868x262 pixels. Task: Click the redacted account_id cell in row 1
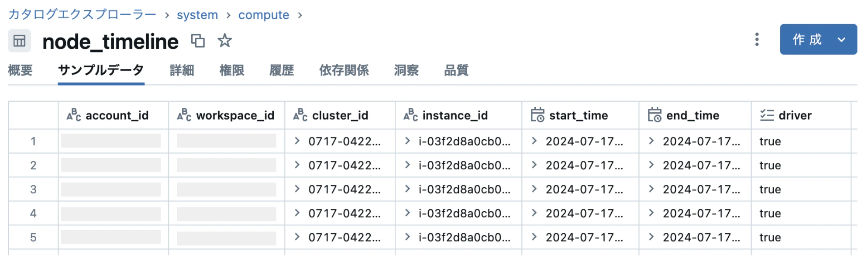(x=111, y=141)
